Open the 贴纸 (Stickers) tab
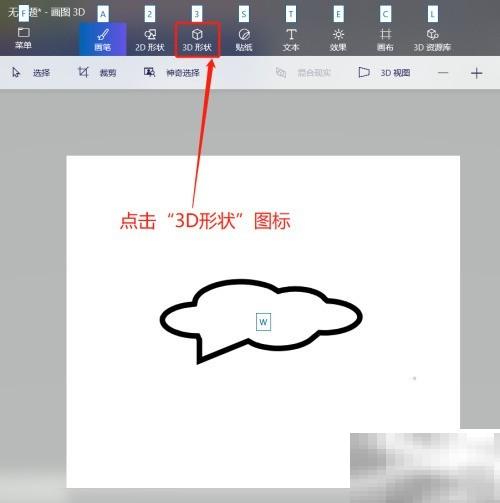The width and height of the screenshot is (500, 503). (244, 39)
